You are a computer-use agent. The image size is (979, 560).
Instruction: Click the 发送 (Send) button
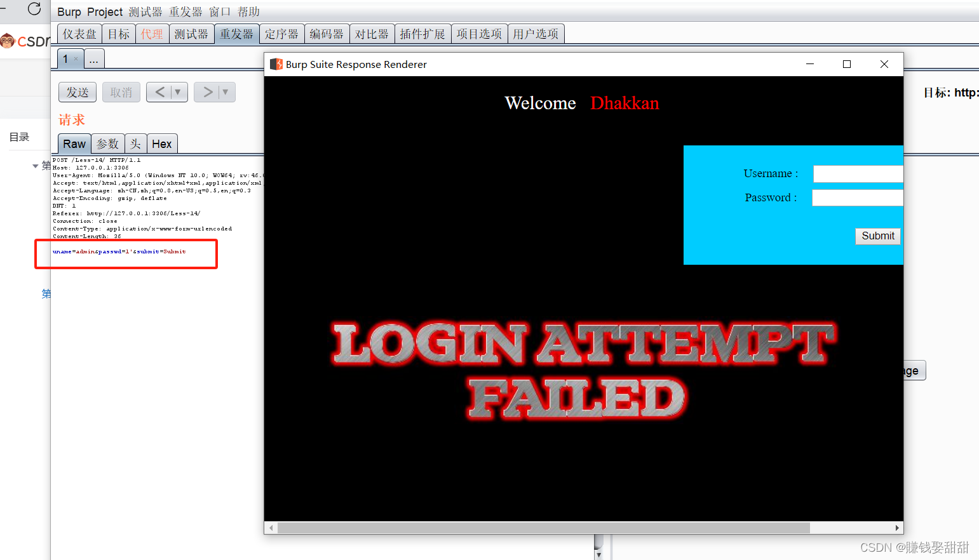(x=77, y=91)
